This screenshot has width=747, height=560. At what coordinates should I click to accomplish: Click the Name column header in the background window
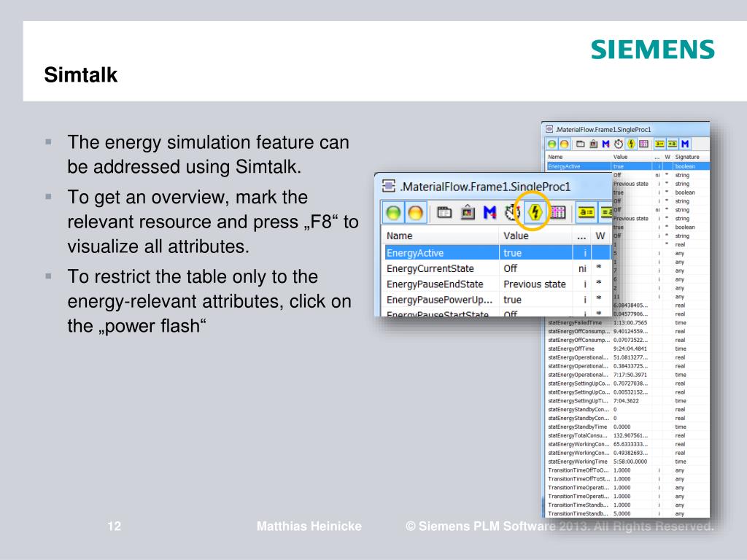coord(555,157)
